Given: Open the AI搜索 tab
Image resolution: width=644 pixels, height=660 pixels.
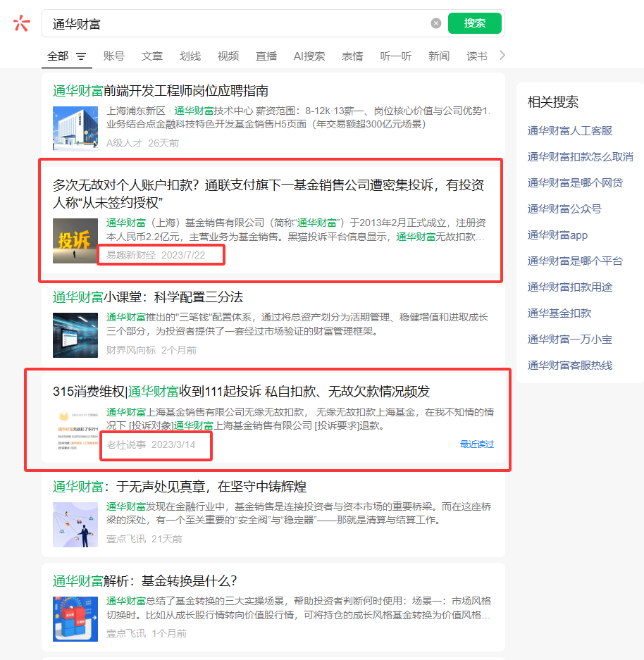Looking at the screenshot, I should click(309, 56).
